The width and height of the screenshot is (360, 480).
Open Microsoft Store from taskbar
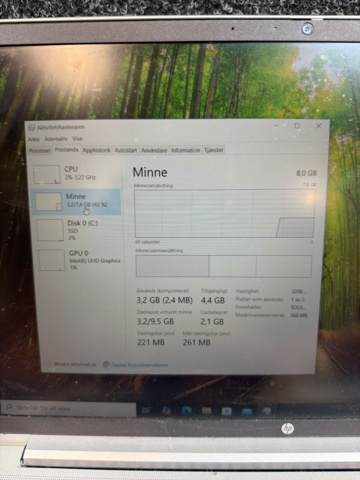click(226, 411)
